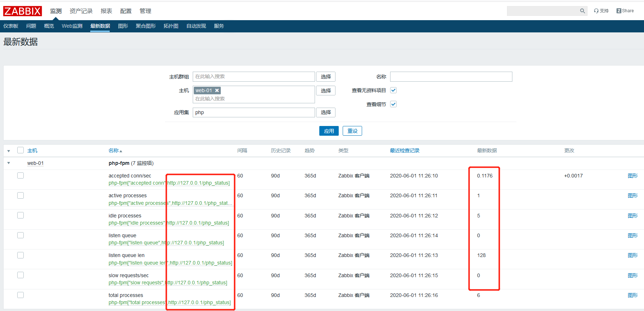Click the latest value 128
The width and height of the screenshot is (644, 311).
[481, 255]
